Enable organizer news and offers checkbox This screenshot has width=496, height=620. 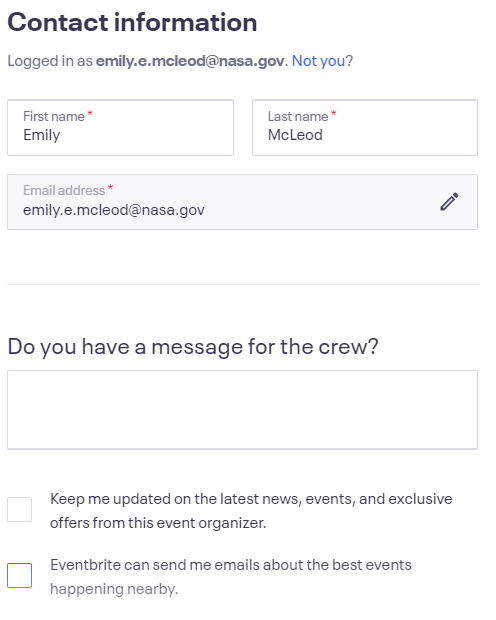pos(19,509)
